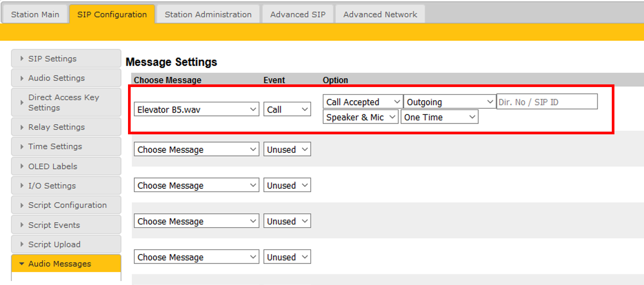The height and width of the screenshot is (285, 644).
Task: Open the Call Accepted option dropdown
Action: 363,102
